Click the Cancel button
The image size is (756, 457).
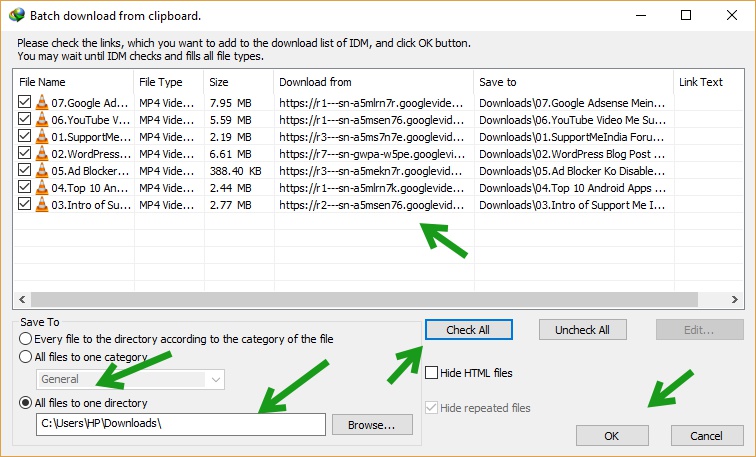pyautogui.click(x=706, y=436)
